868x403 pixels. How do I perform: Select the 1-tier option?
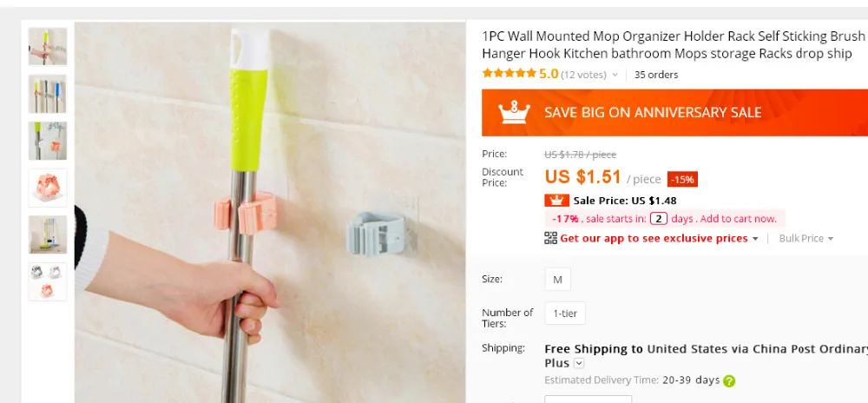click(x=565, y=314)
